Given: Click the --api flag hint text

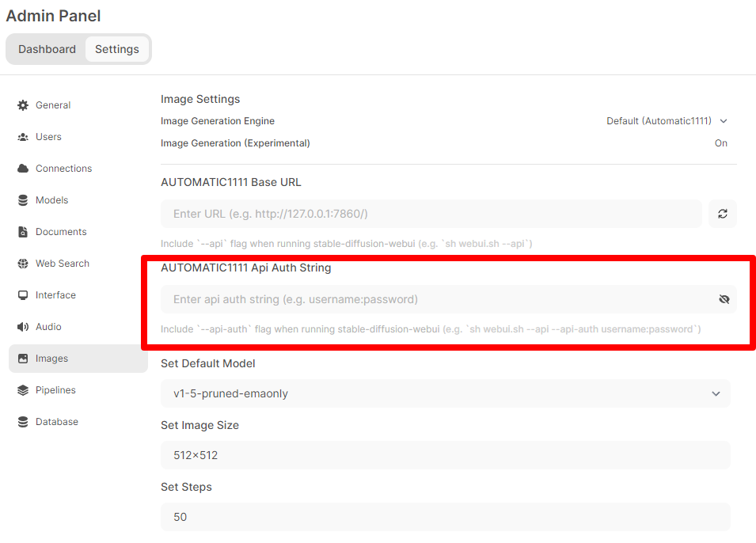Looking at the screenshot, I should click(346, 244).
